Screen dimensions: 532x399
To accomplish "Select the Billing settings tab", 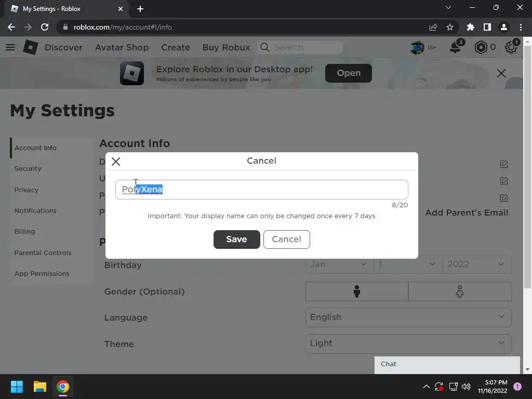I will tap(51, 231).
